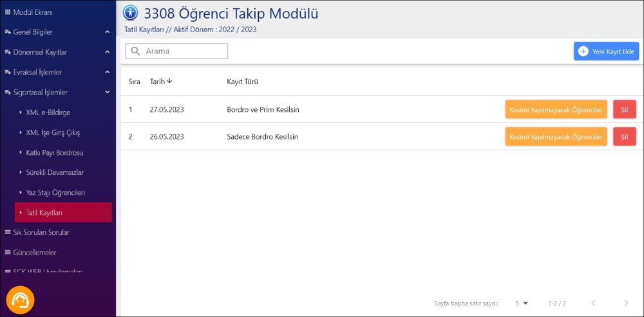Click the Arama search input field
The width and height of the screenshot is (644, 317).
pos(184,51)
